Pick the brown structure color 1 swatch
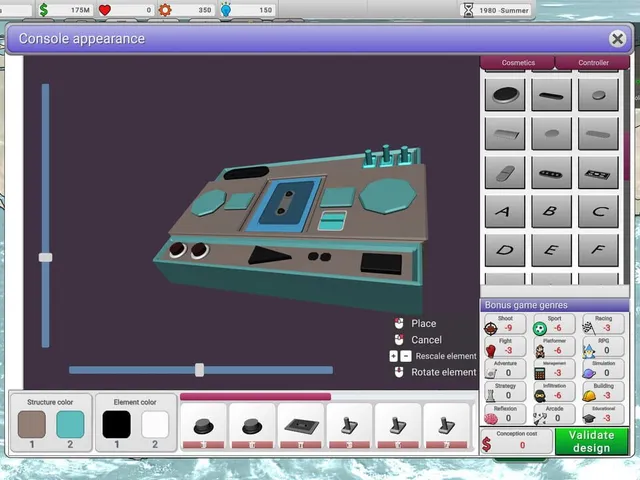 pyautogui.click(x=32, y=424)
